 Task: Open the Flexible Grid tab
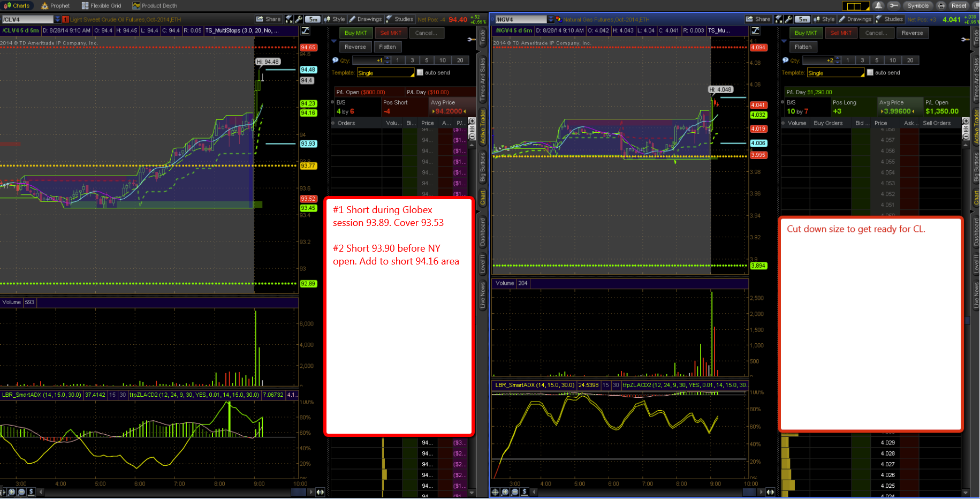point(101,5)
